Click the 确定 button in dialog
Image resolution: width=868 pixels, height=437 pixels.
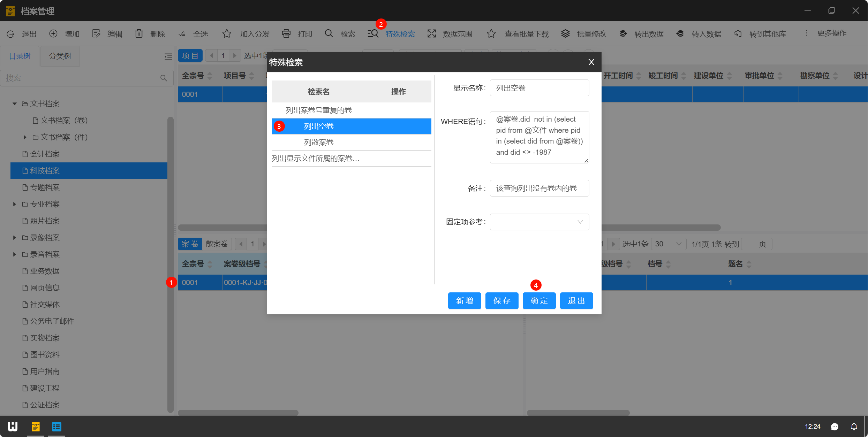pos(539,301)
